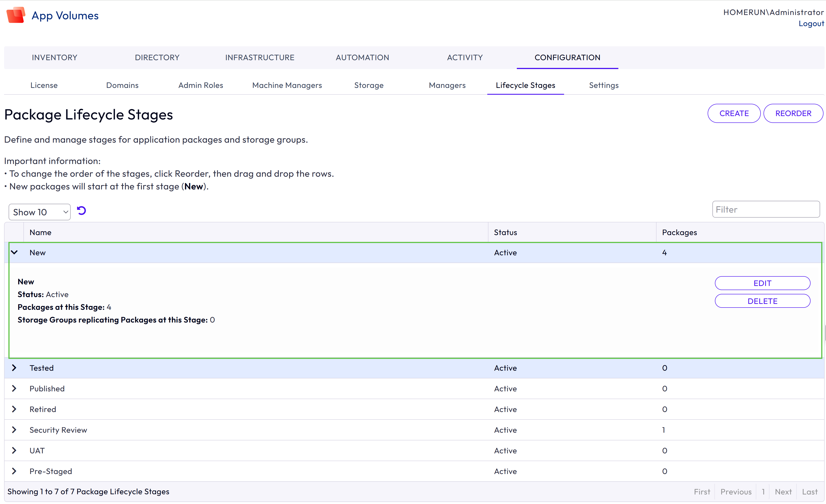The image size is (826, 504).
Task: Refresh the lifecycle stages list
Action: [x=82, y=211]
